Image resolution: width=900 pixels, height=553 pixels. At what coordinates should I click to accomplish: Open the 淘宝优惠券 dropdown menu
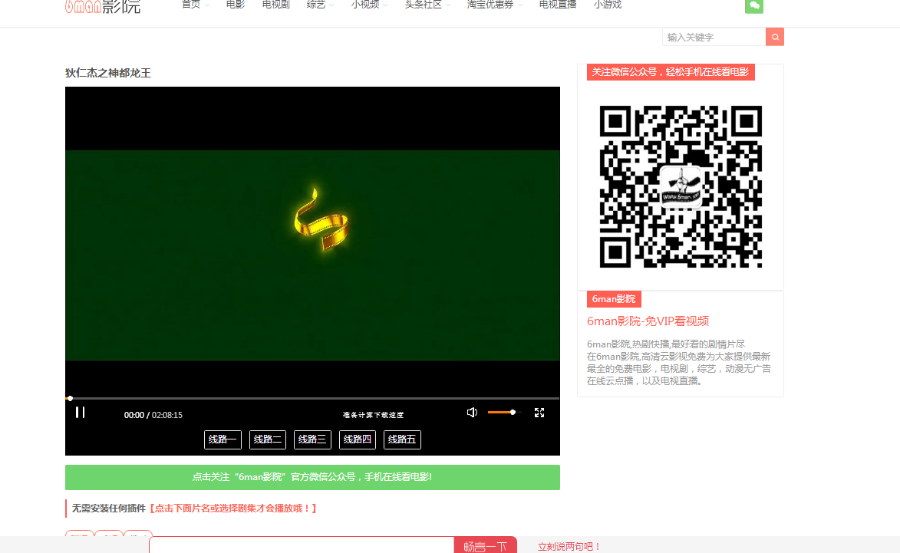coord(494,5)
